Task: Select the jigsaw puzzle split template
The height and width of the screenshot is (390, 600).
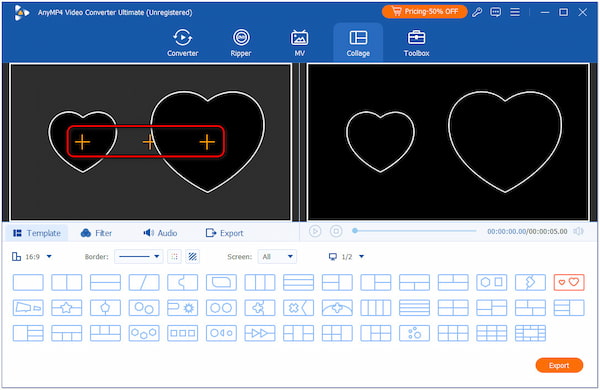Action: click(x=183, y=282)
